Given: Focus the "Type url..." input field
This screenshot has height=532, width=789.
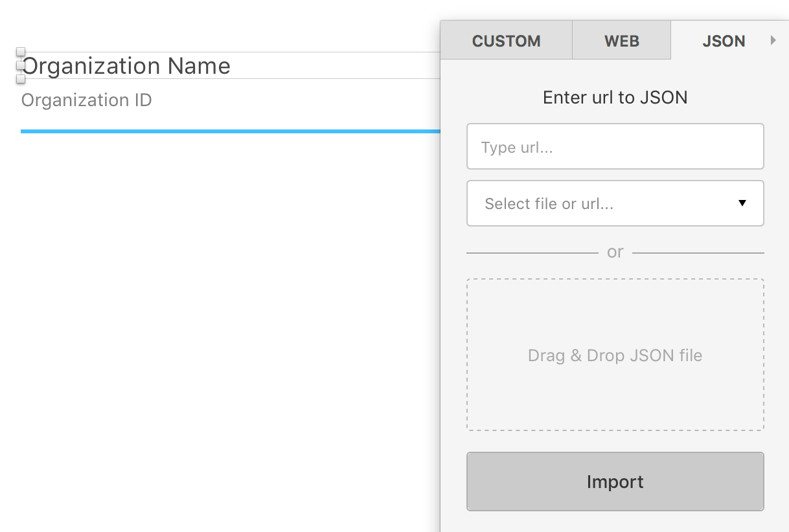Looking at the screenshot, I should pyautogui.click(x=615, y=147).
